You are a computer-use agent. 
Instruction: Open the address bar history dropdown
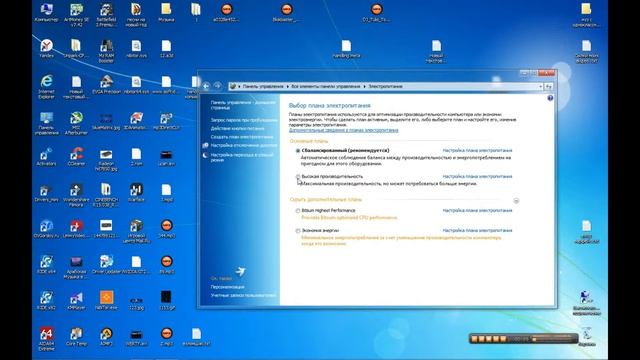(x=540, y=87)
